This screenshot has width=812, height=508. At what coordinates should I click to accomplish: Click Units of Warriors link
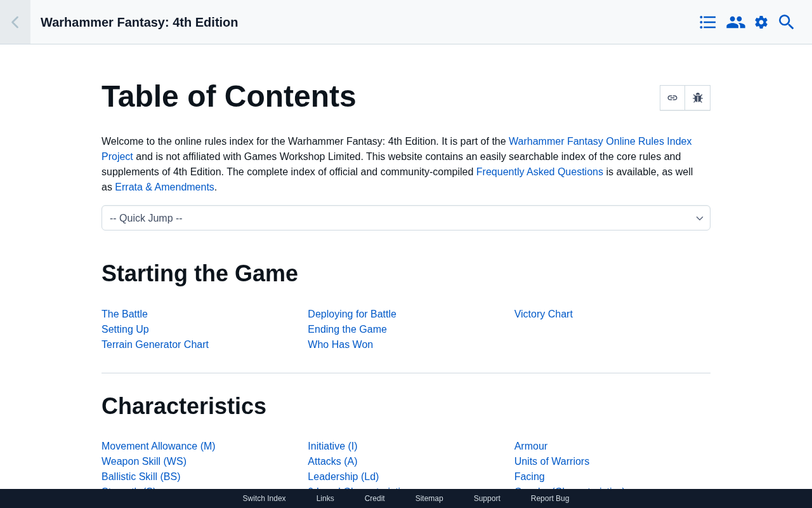point(552,462)
